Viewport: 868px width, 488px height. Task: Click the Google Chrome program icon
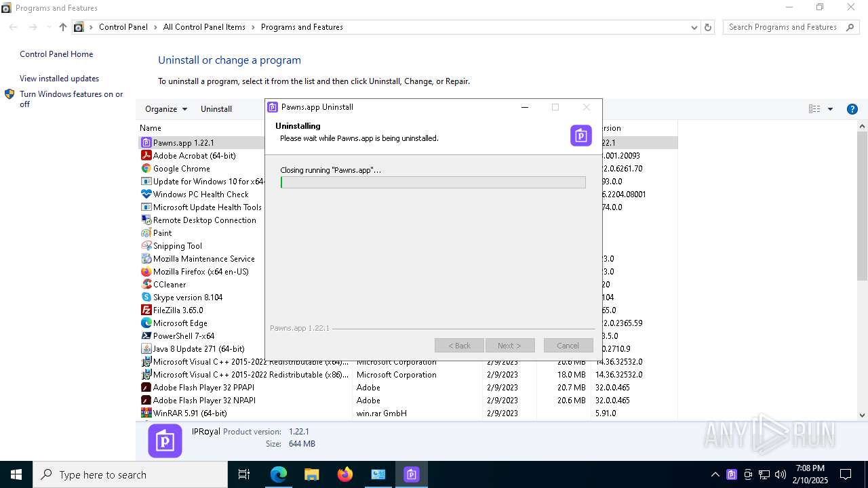[x=146, y=169]
